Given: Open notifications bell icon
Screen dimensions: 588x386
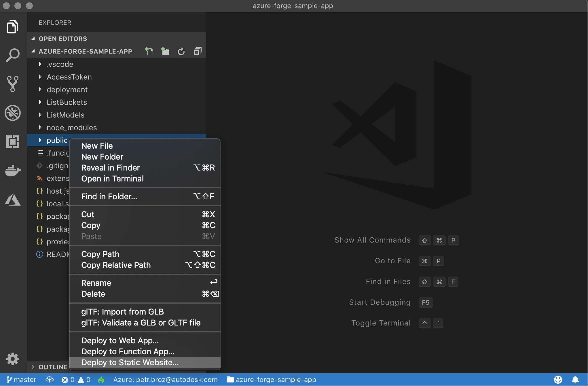Looking at the screenshot, I should click(x=575, y=380).
